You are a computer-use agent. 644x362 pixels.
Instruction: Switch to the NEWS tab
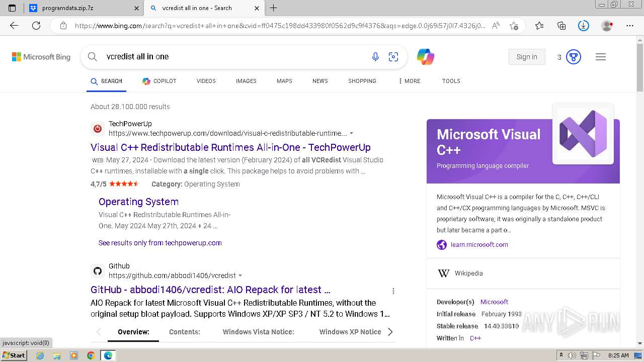[x=320, y=81]
